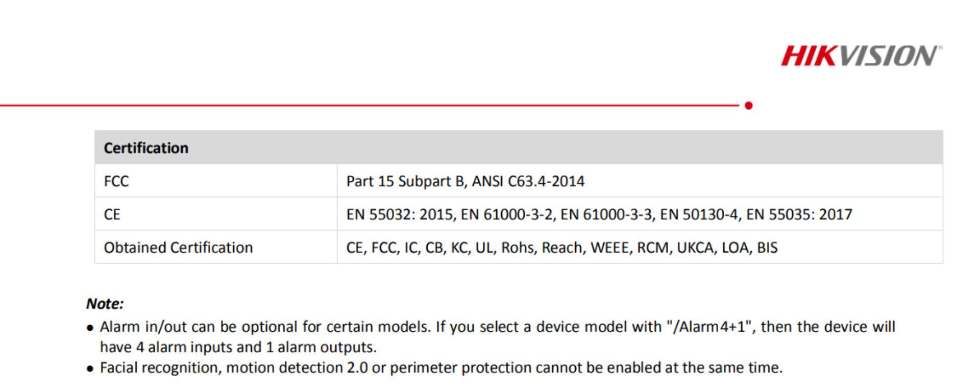Image resolution: width=980 pixels, height=392 pixels.
Task: Click the first note bullet point
Action: click(x=90, y=328)
